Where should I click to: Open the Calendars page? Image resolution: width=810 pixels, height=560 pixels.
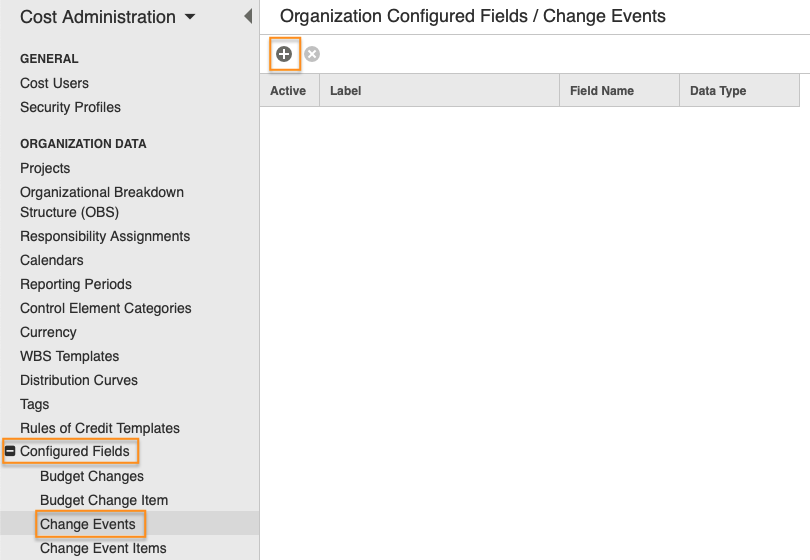[52, 260]
